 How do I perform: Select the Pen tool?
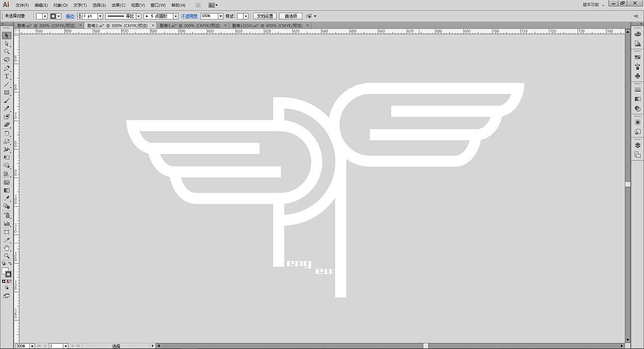pyautogui.click(x=7, y=68)
